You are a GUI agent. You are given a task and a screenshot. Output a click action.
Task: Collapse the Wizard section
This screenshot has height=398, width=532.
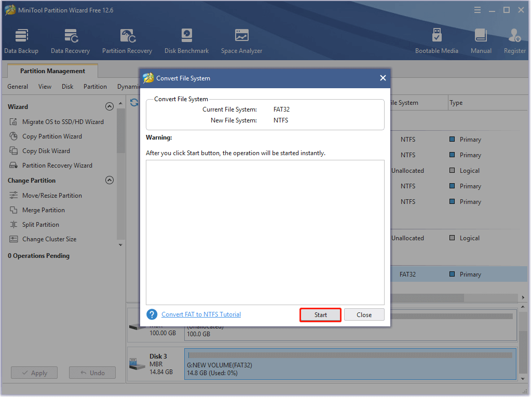pos(110,106)
